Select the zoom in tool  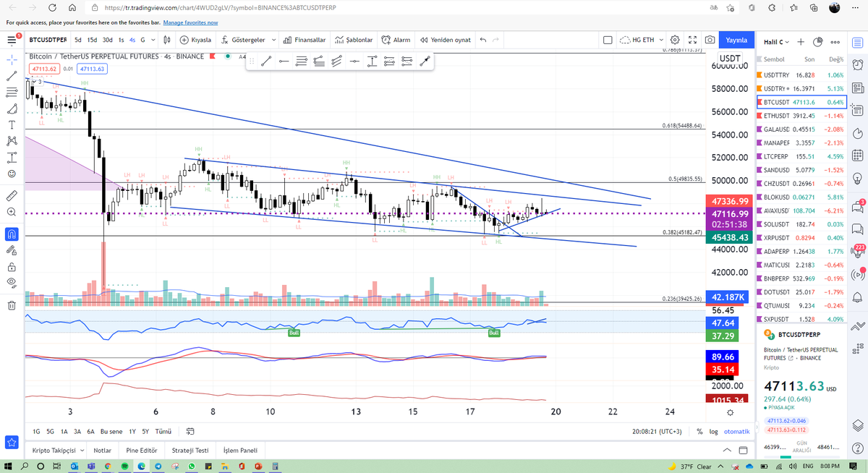[x=12, y=212]
